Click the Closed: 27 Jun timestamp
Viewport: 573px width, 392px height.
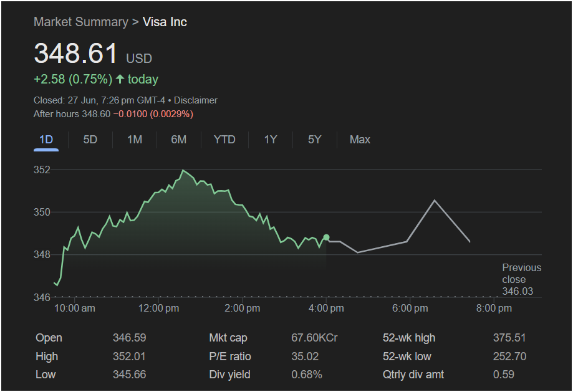coord(99,100)
